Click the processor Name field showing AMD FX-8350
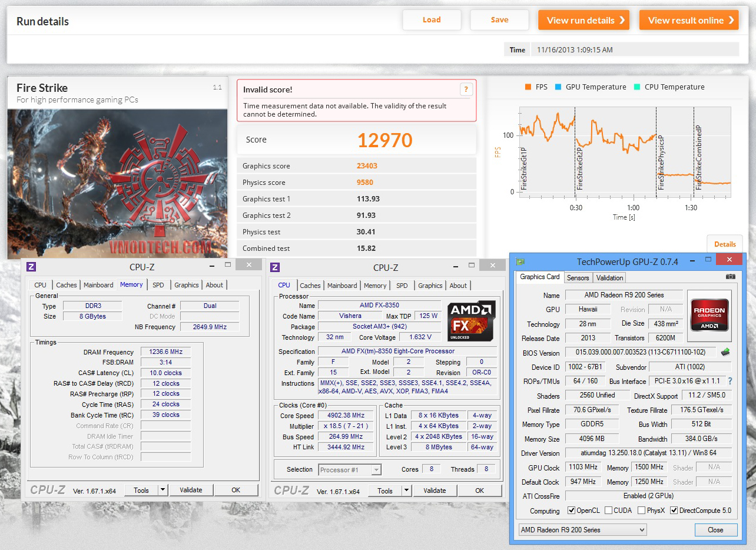756x550 pixels. tap(379, 305)
